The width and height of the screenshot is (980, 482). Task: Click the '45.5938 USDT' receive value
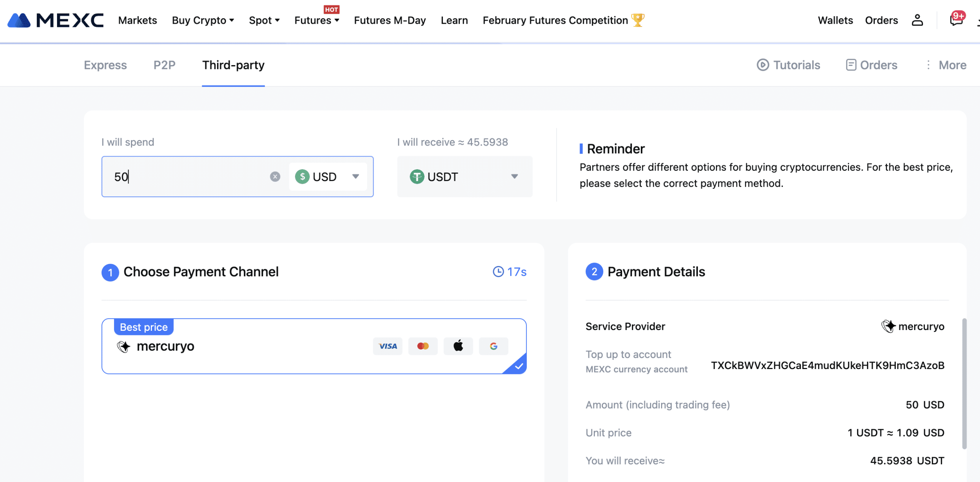click(x=907, y=461)
